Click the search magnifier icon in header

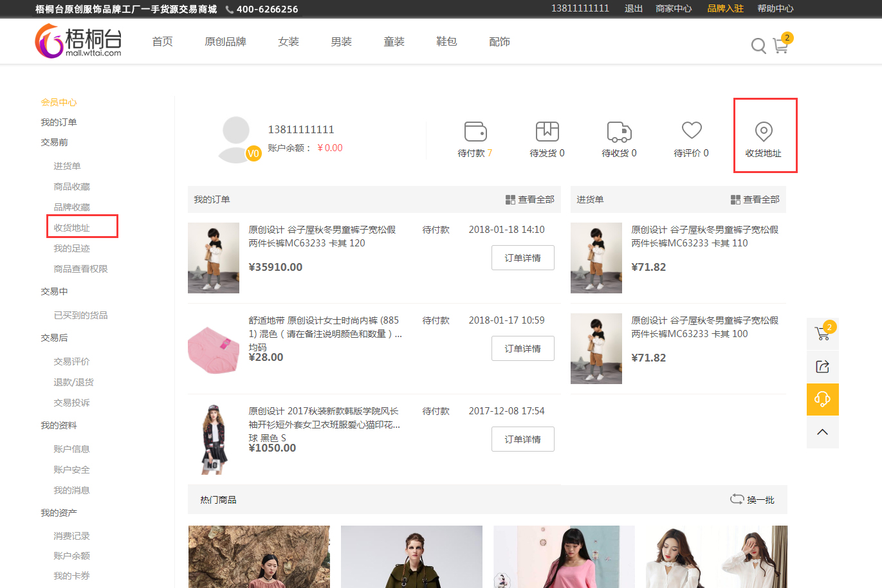click(x=758, y=46)
